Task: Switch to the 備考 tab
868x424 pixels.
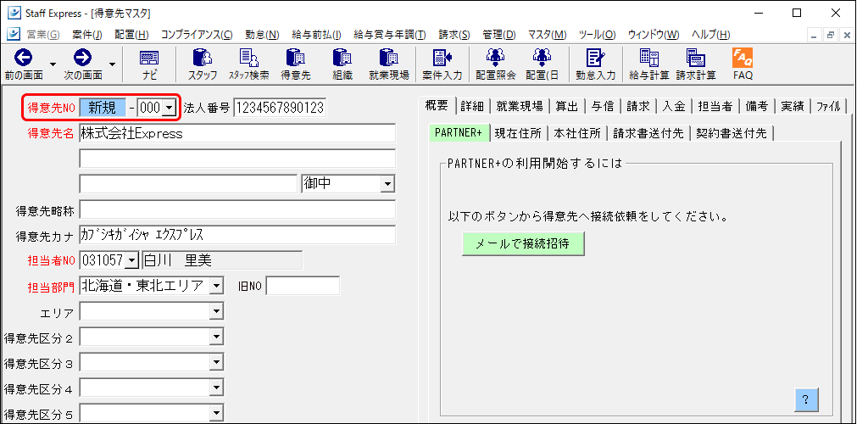Action: [x=756, y=107]
